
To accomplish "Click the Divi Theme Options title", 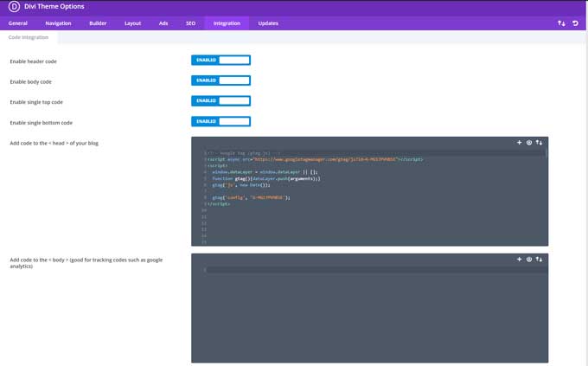I will (x=54, y=6).
